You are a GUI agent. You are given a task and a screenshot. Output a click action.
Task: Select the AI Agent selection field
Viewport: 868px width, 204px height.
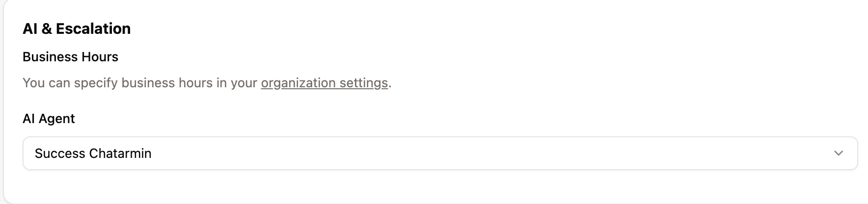point(440,153)
